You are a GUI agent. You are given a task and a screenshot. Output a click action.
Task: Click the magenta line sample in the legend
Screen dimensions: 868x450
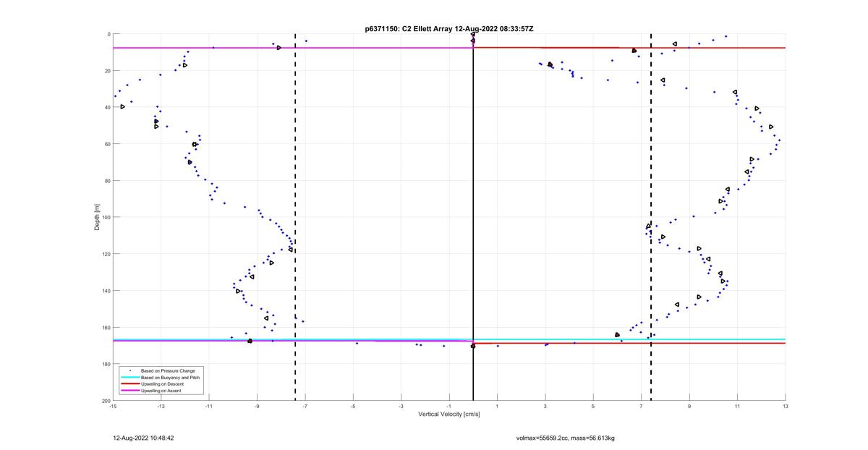130,391
